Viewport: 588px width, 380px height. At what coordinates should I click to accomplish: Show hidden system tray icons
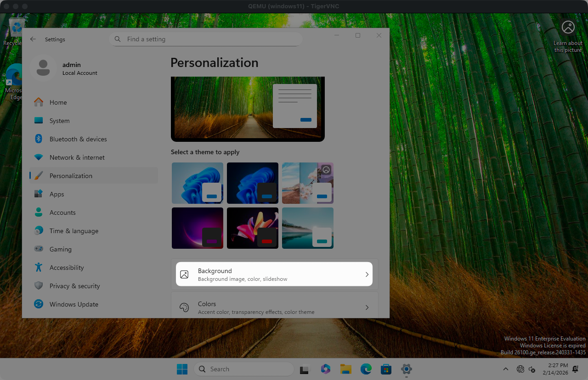pyautogui.click(x=506, y=369)
